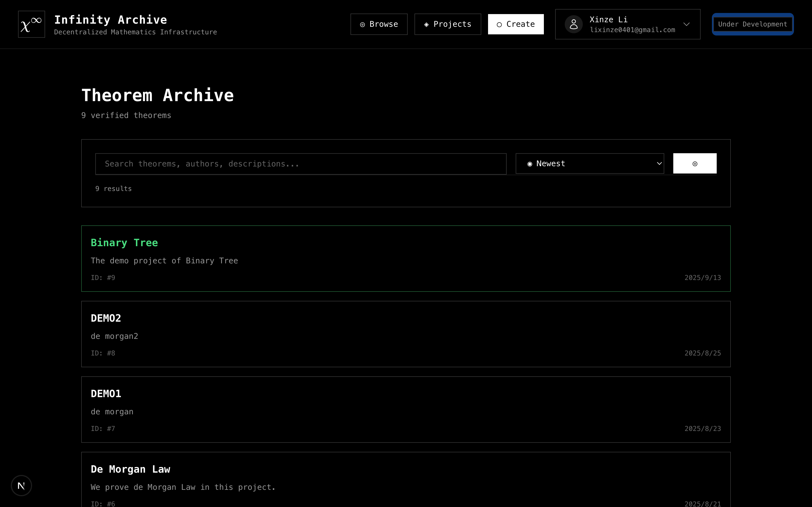Click the Infinity Archive site title
Viewport: 812px width, 507px height.
pos(111,20)
